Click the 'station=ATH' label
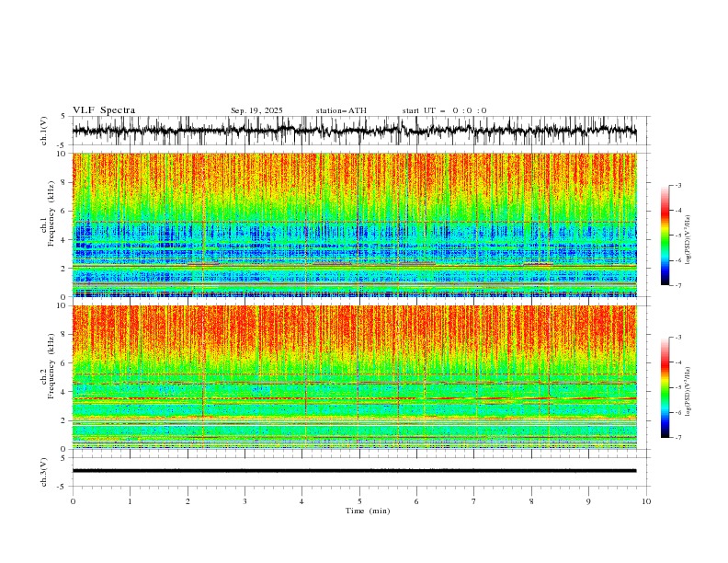Screen dimensions: 728x563 point(341,110)
